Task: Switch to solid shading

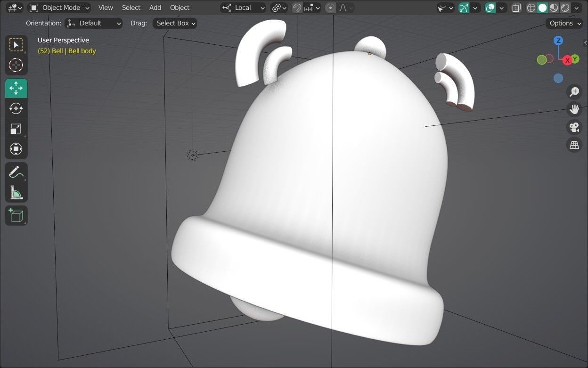Action: click(x=543, y=8)
